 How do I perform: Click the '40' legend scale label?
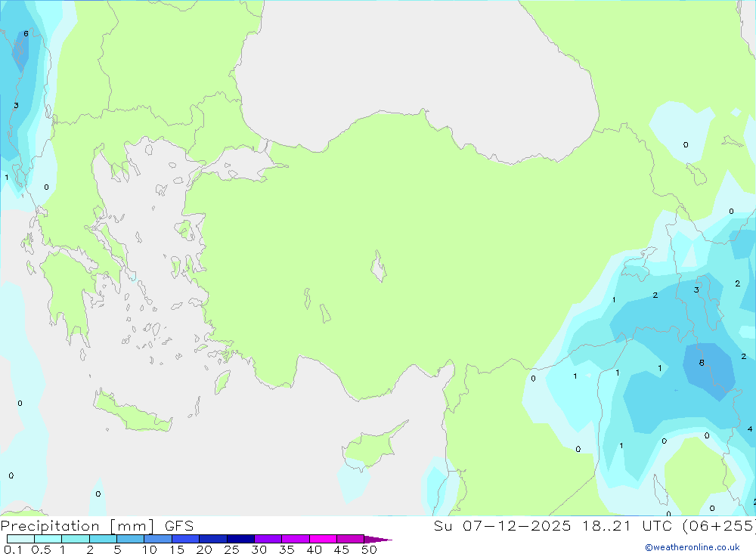point(314,549)
